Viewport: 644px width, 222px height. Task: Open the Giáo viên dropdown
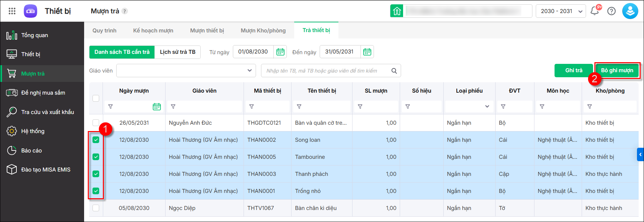(186, 71)
